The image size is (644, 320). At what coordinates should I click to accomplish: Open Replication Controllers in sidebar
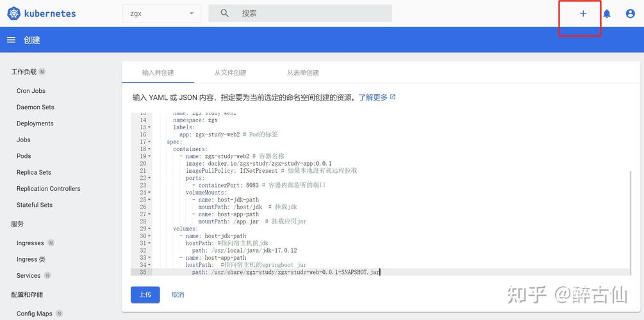(x=49, y=189)
